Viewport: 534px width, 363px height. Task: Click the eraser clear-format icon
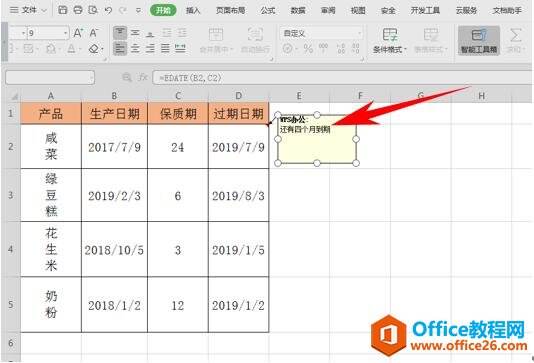pos(95,49)
